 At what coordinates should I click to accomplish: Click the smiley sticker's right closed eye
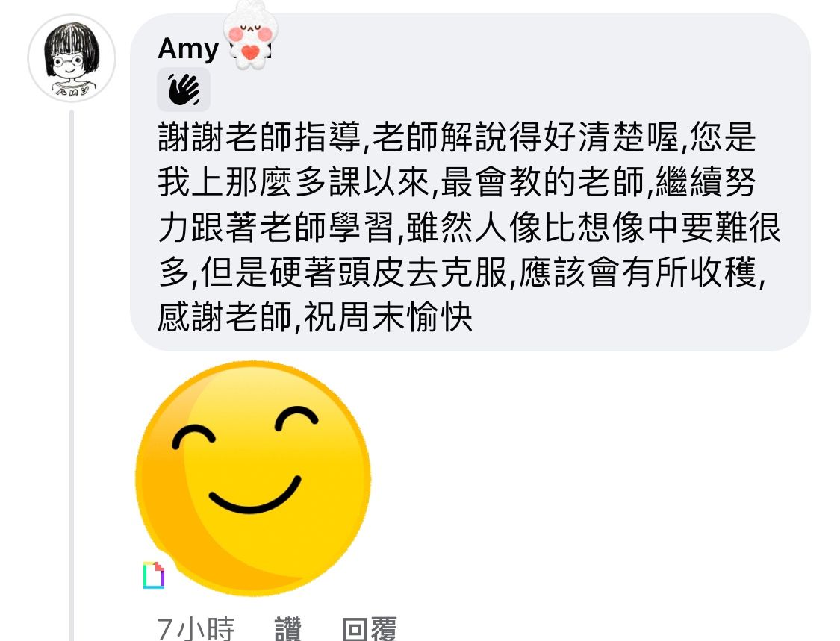[x=296, y=419]
